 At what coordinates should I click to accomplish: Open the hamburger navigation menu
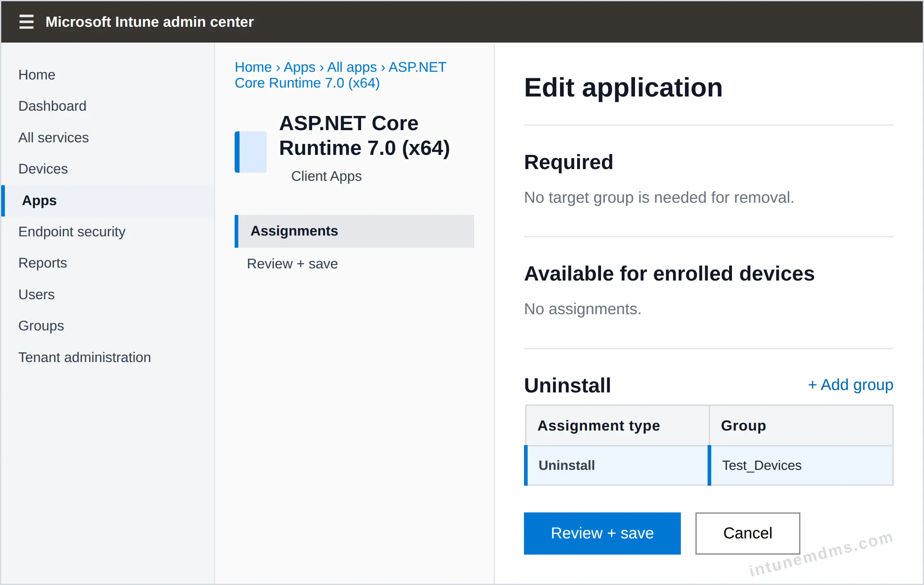[26, 21]
